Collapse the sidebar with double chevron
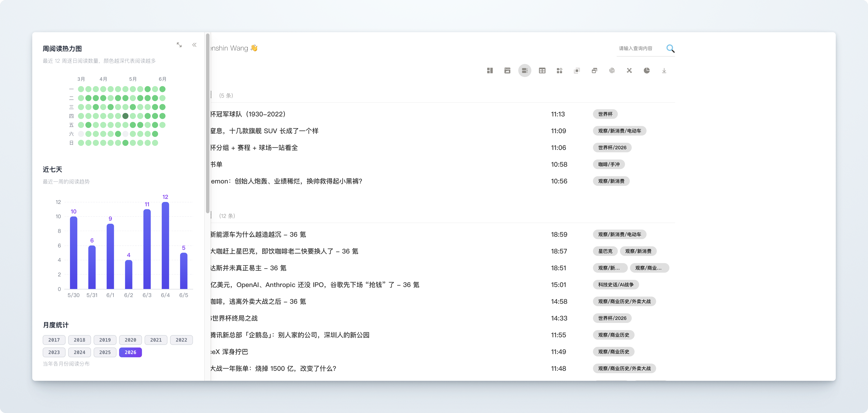The width and height of the screenshot is (868, 413). [x=194, y=45]
